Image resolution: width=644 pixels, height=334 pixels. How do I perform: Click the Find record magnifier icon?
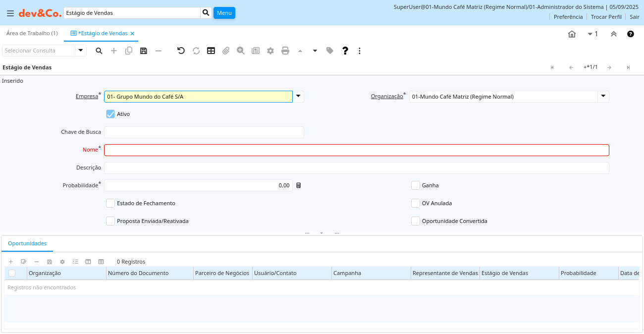pos(99,51)
